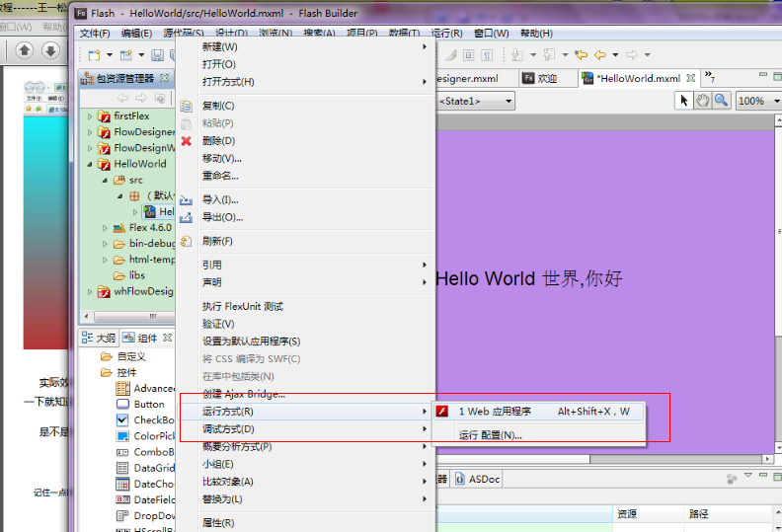Expand the Flex 4.6.0 SDK node
Image resolution: width=782 pixels, height=532 pixels.
point(105,228)
